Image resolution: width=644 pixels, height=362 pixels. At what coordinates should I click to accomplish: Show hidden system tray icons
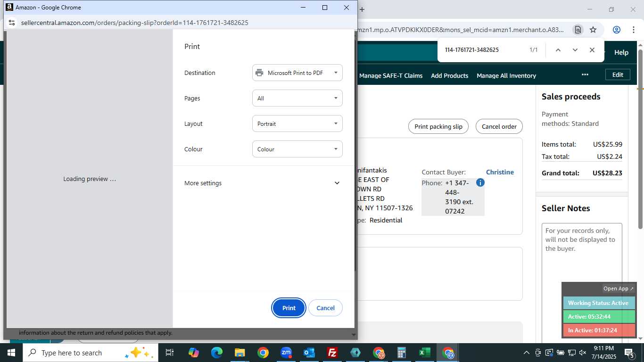[x=527, y=353]
